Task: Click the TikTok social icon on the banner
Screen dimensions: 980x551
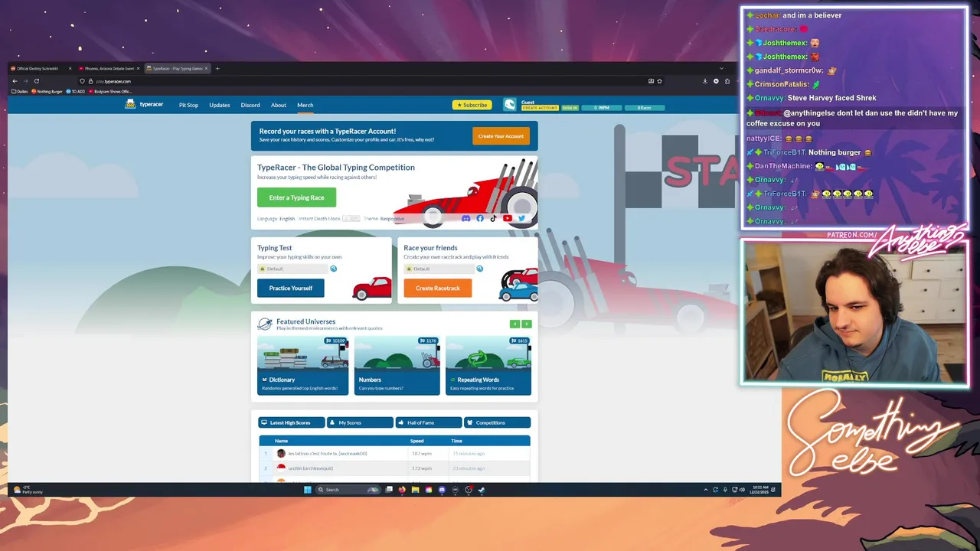Action: pos(493,218)
